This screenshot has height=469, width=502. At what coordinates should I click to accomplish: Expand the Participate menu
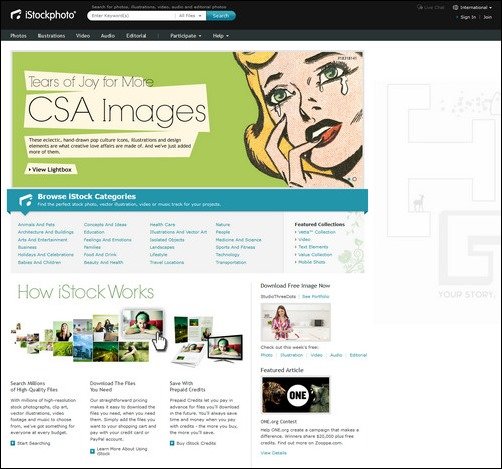pyautogui.click(x=186, y=36)
